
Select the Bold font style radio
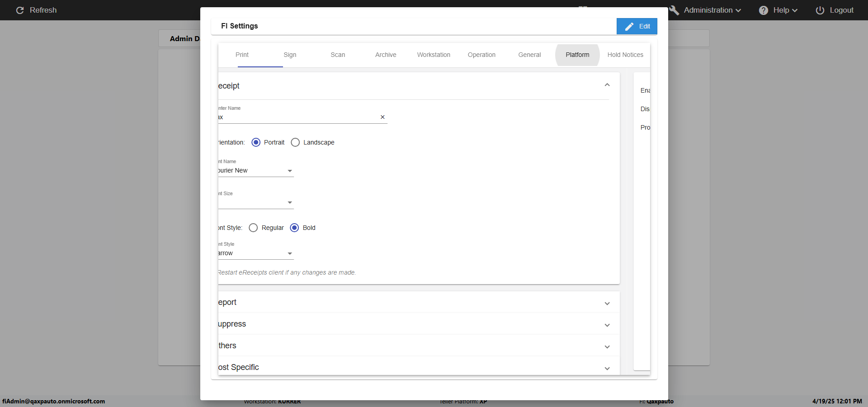click(x=294, y=228)
